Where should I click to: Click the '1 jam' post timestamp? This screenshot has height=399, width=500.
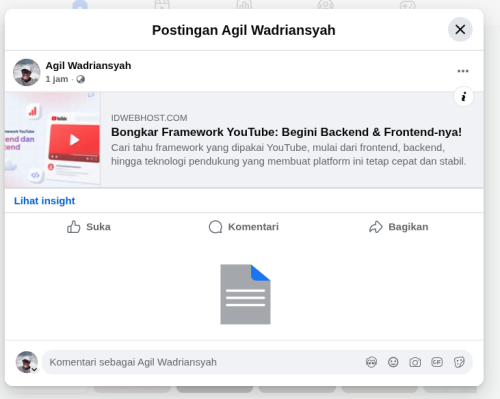pyautogui.click(x=57, y=79)
